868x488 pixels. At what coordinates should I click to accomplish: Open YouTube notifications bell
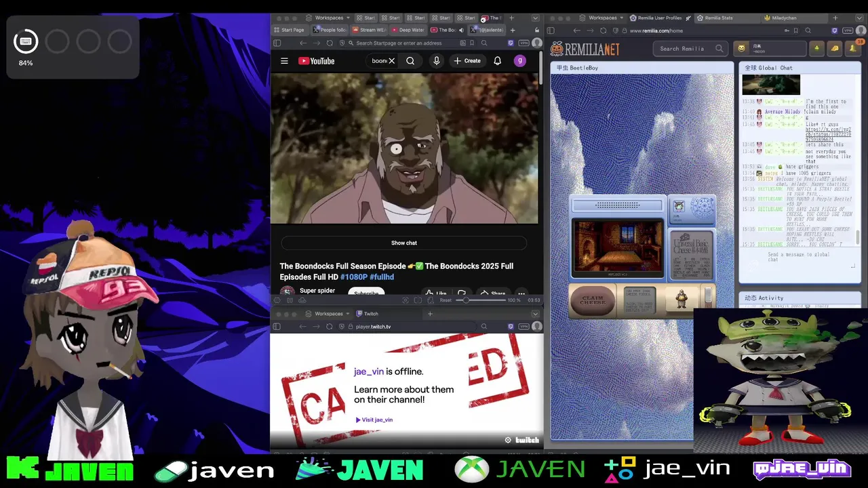coord(497,61)
